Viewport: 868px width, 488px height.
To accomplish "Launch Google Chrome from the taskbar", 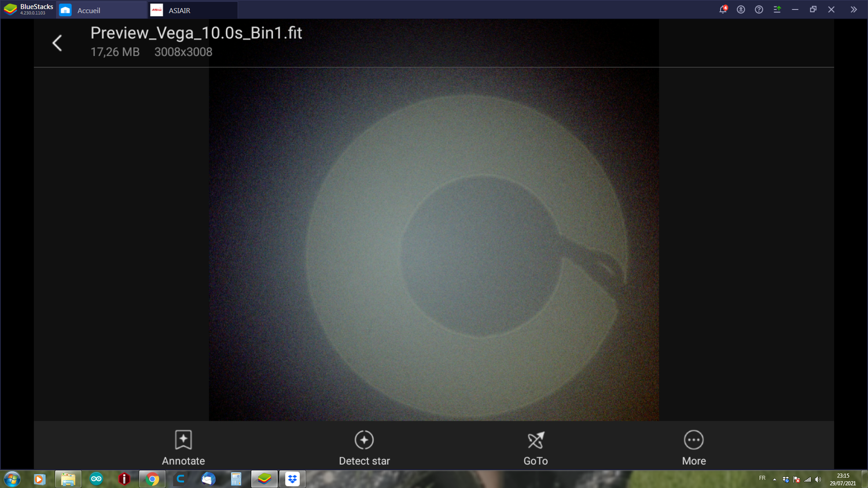I will pos(152,479).
